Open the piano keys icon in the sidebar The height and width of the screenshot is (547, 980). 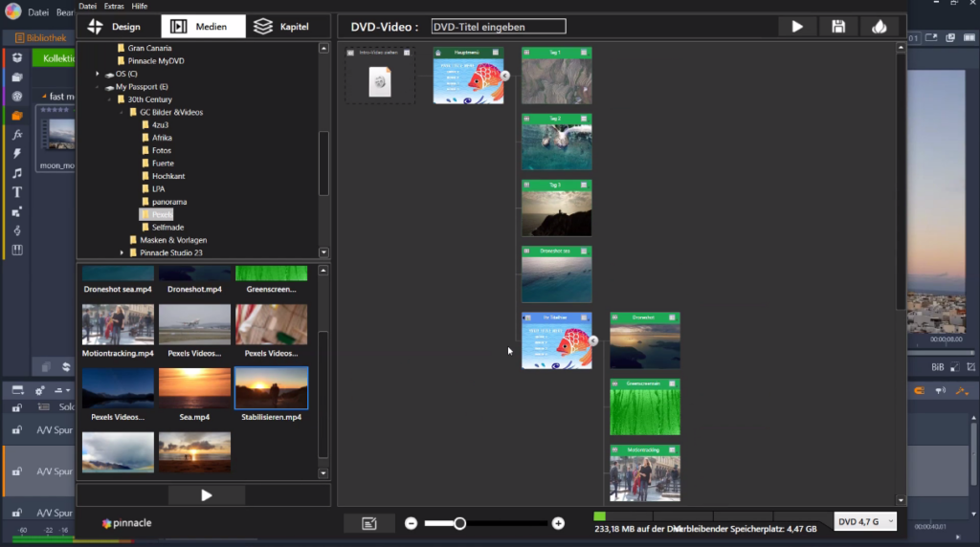point(17,250)
